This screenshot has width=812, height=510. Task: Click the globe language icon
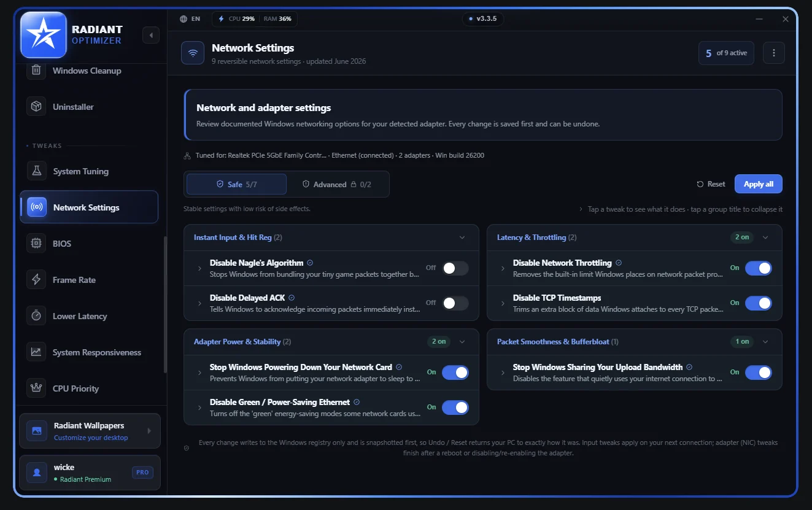pos(184,19)
